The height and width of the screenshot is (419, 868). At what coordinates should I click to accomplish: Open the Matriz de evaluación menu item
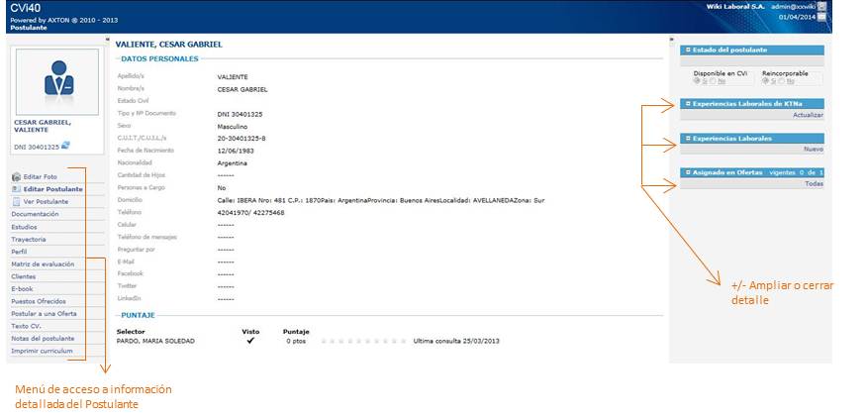click(43, 264)
